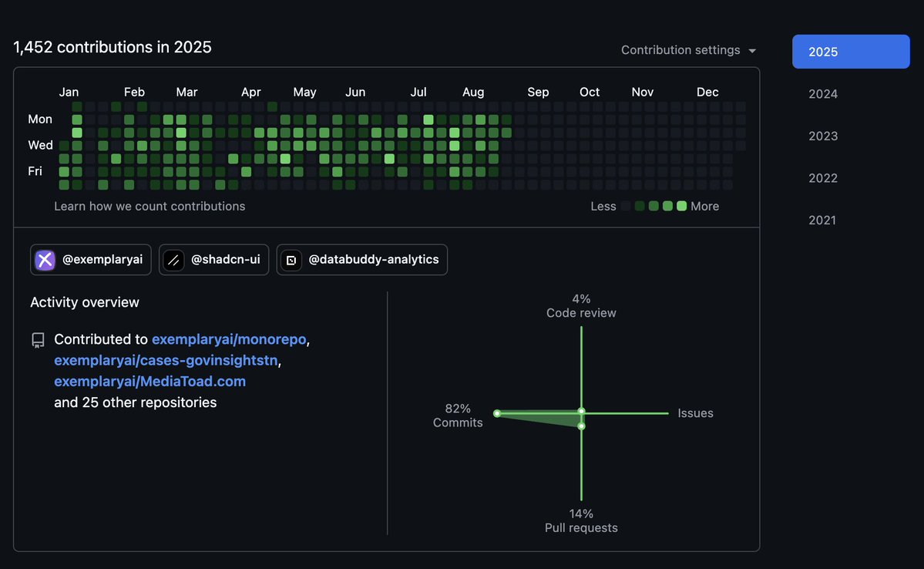Viewport: 924px width, 569px height.
Task: Click the 82% Commits label
Action: pos(458,416)
